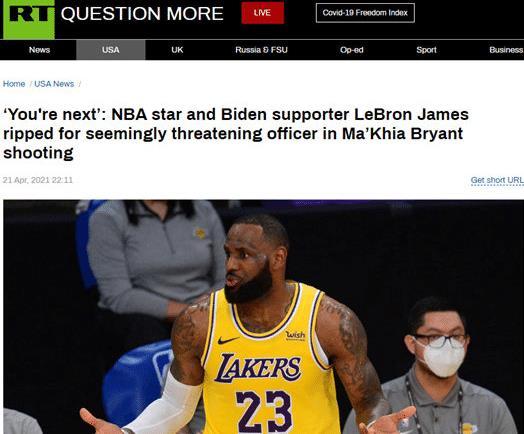Click the Home breadcrumb link
The image size is (524, 434).
click(14, 84)
